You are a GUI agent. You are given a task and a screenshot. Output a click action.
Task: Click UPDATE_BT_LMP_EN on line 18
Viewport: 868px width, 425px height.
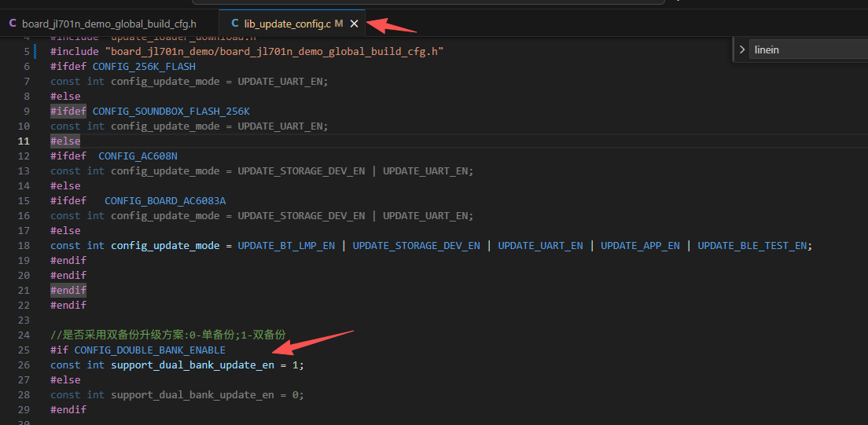[x=286, y=246]
